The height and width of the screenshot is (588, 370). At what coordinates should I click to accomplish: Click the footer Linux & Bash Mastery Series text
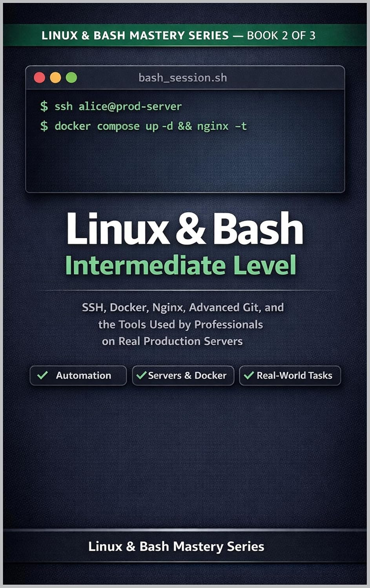(x=176, y=546)
